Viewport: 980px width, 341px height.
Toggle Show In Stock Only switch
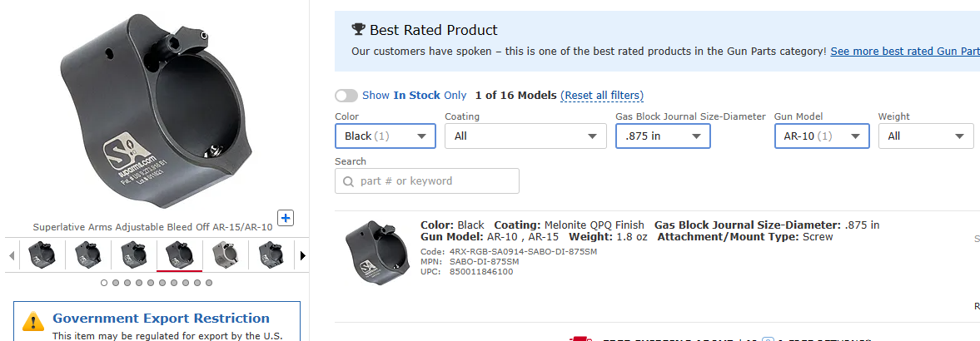tap(346, 96)
